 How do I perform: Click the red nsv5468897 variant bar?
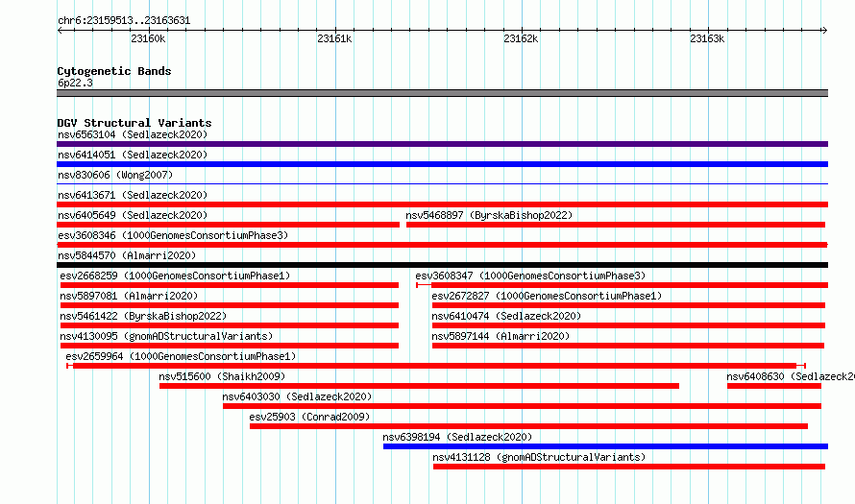(x=616, y=225)
